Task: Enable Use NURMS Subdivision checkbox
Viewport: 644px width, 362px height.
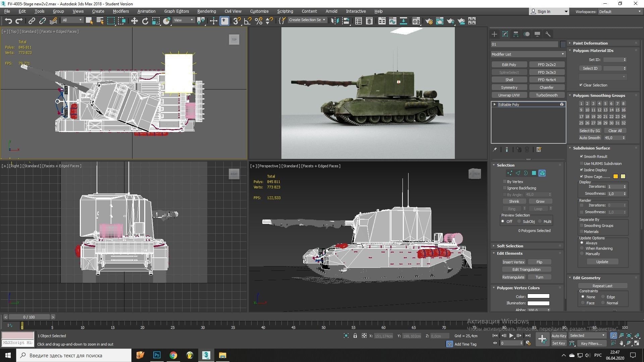Action: click(x=582, y=164)
